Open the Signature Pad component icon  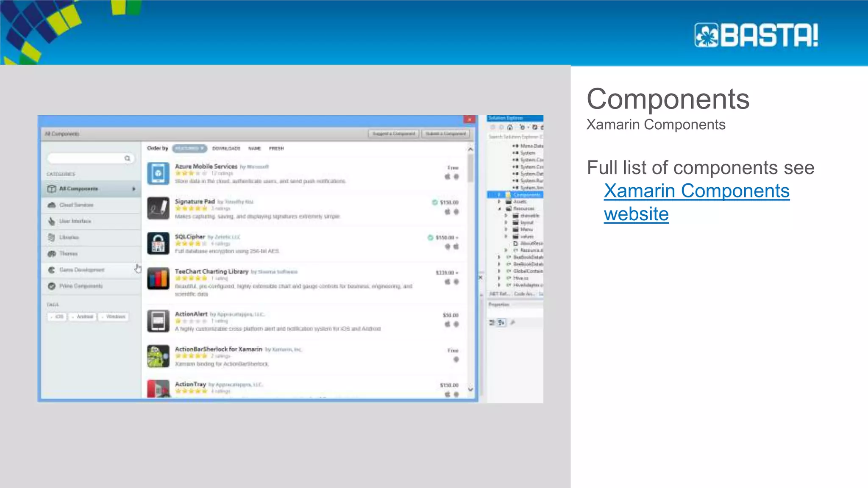158,208
